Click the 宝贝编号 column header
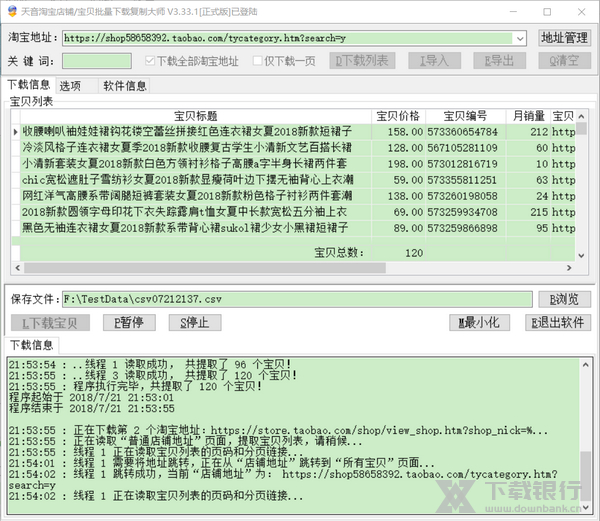 [x=465, y=116]
